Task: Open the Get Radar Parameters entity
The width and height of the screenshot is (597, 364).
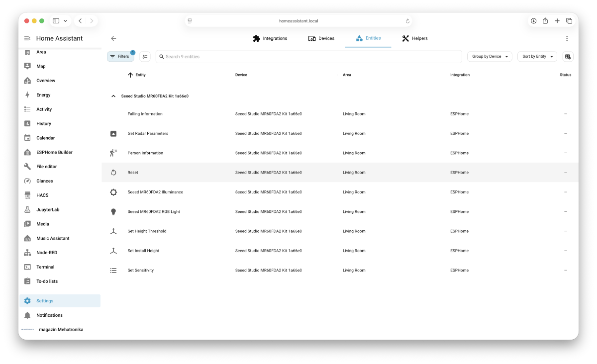Action: click(x=340, y=133)
